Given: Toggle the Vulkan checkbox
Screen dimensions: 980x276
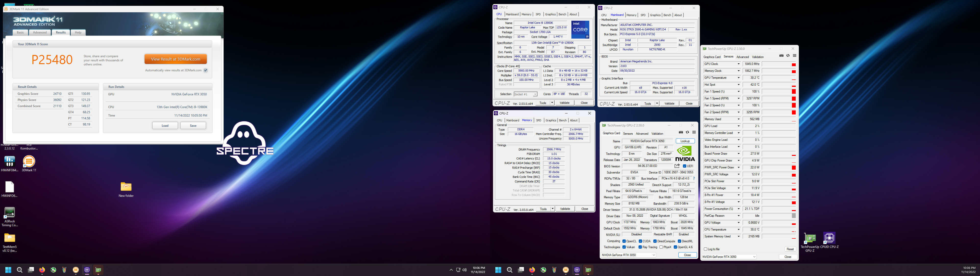Looking at the screenshot, I should coord(624,247).
